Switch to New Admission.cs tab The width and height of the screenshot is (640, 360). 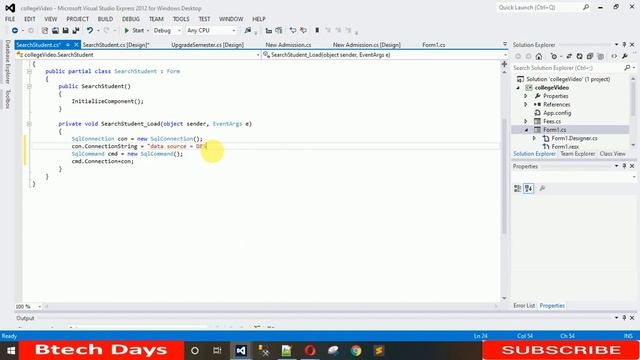coord(288,45)
